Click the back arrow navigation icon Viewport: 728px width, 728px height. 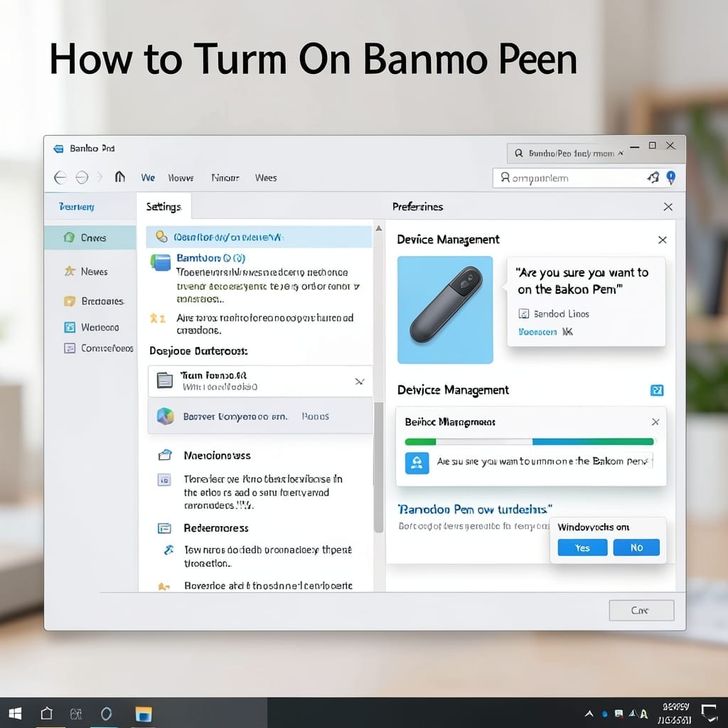tap(60, 178)
